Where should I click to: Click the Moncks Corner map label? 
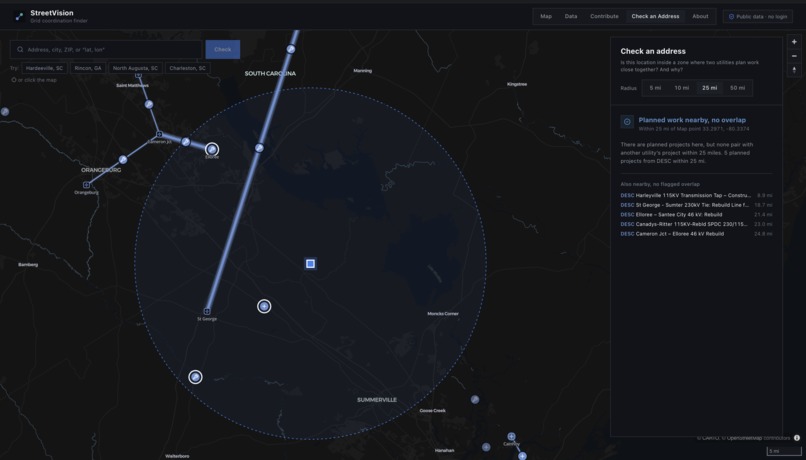443,314
